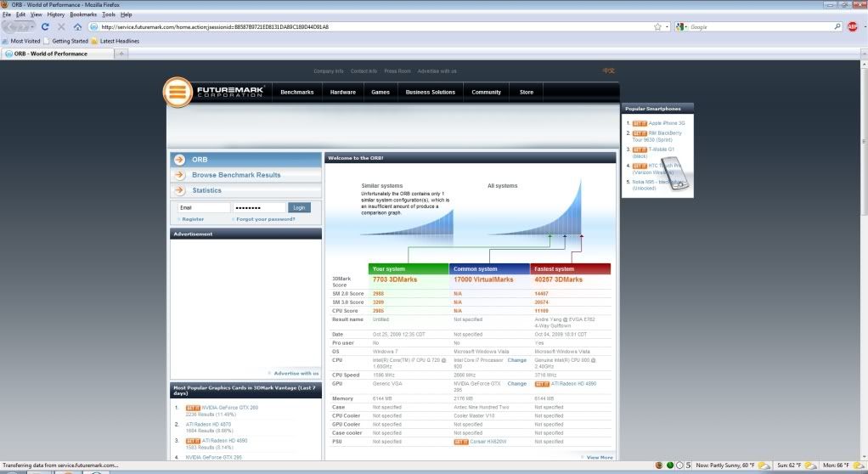Open Most Visited bookmarks folder
The height and width of the screenshot is (474, 868).
click(x=21, y=41)
